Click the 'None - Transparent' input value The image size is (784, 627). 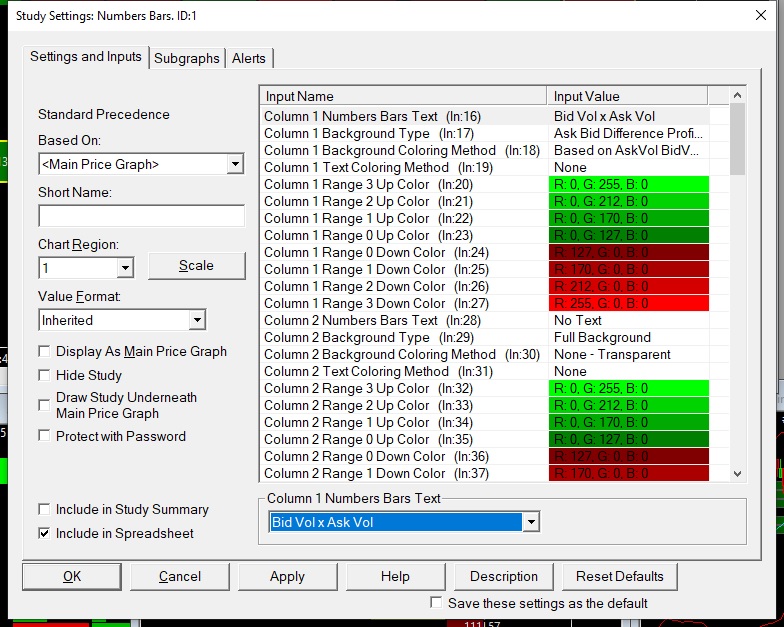pos(612,354)
